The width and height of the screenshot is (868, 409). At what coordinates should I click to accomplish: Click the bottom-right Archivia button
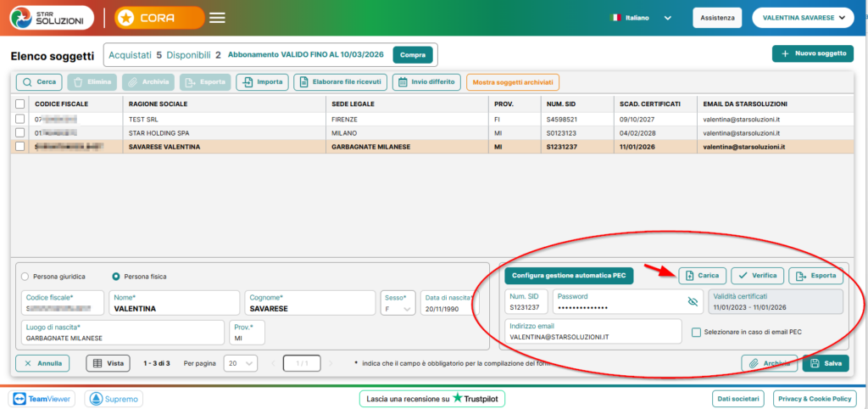[770, 363]
